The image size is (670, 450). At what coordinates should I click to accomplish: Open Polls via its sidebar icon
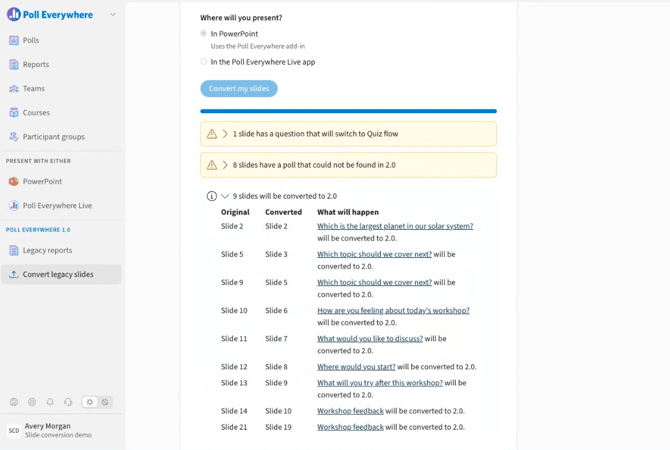14,40
